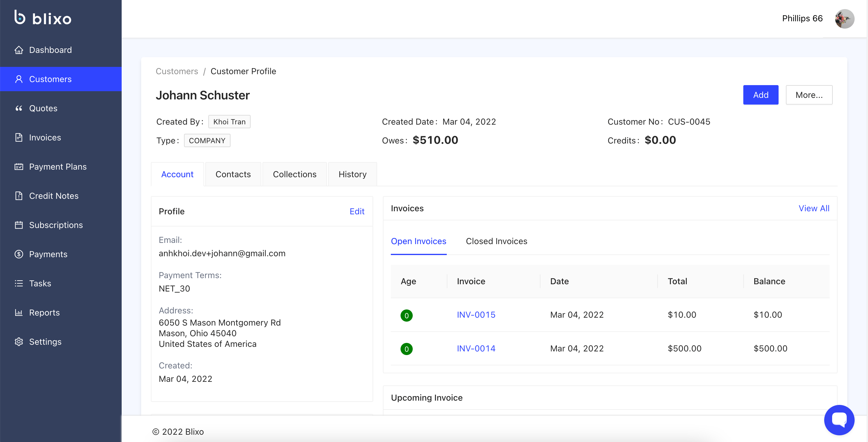Open the chat support bubble
The image size is (868, 442).
click(839, 420)
